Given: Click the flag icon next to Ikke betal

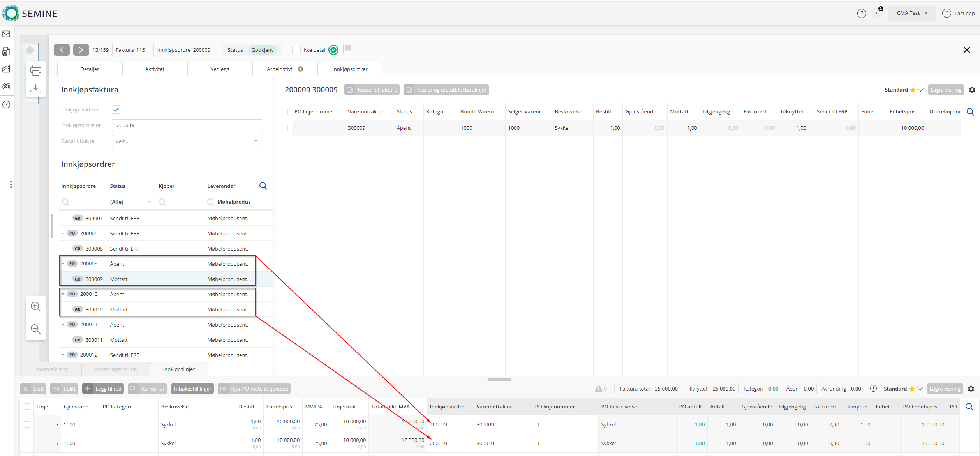Looking at the screenshot, I should [347, 49].
